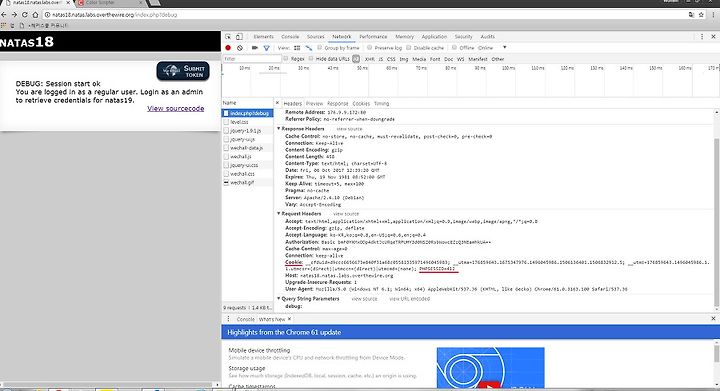Close the request details pane
Screen dimensions: 720x391
277,103
